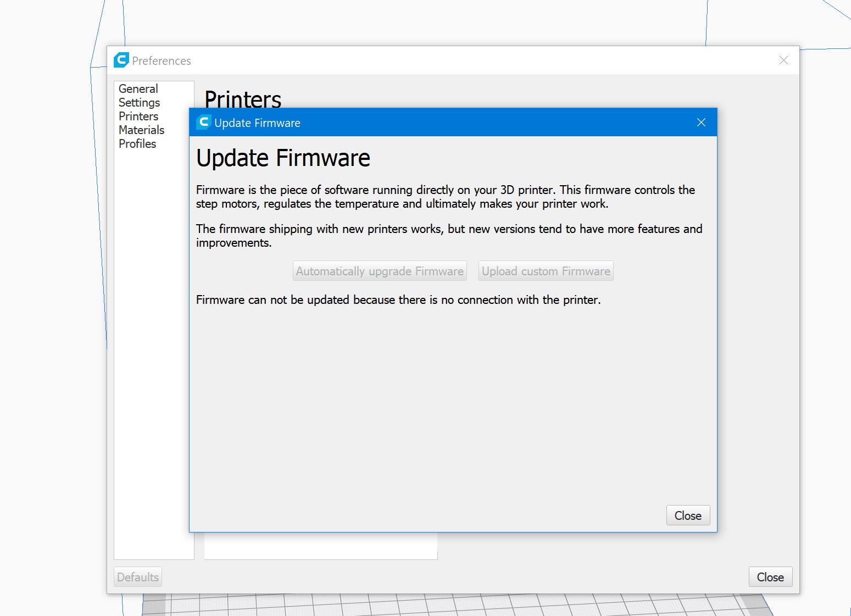Click the large Printers page heading
The image size is (851, 616).
coord(243,98)
